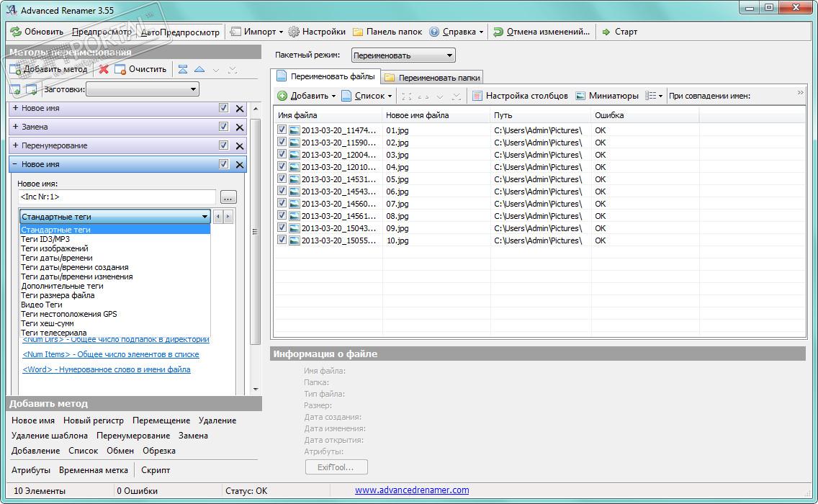
Task: Expand the Замена method panel
Action: click(x=15, y=127)
